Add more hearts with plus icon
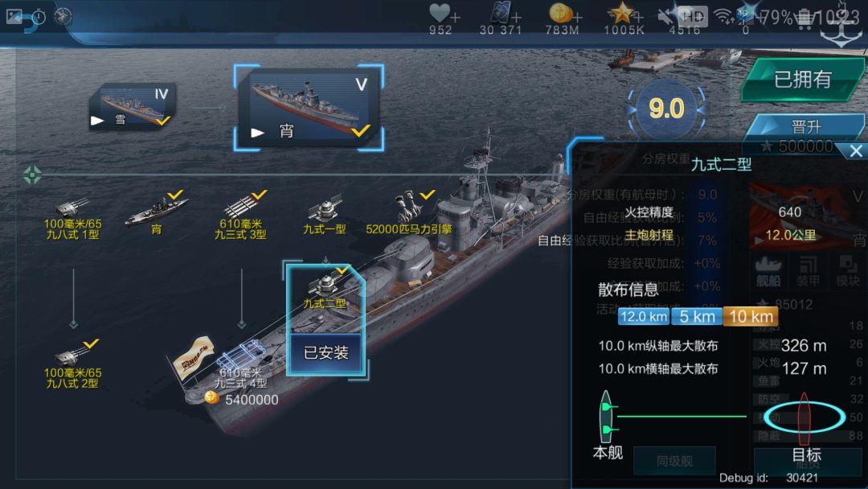This screenshot has width=868, height=489. point(455,17)
